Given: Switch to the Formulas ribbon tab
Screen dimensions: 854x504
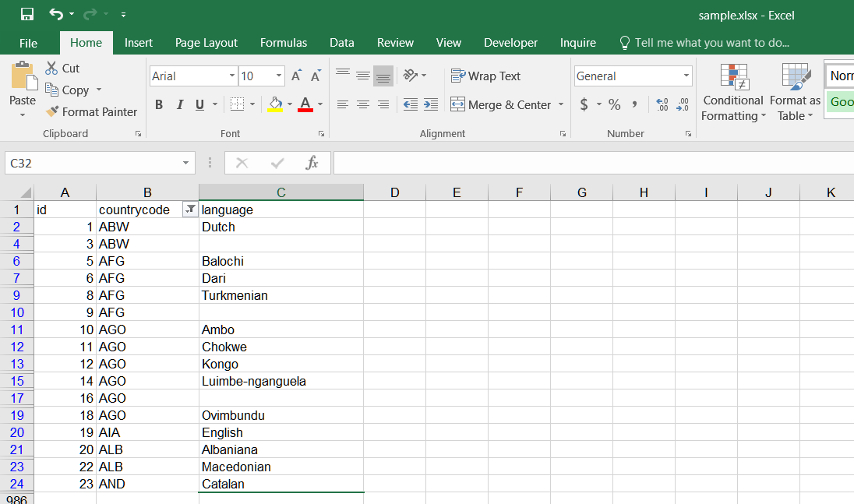Looking at the screenshot, I should (x=283, y=43).
